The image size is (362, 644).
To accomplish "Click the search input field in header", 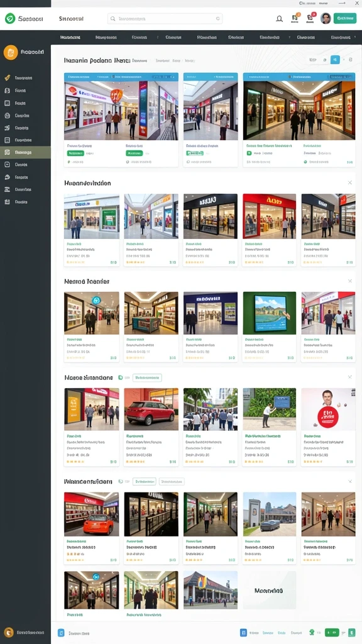I will tap(165, 18).
